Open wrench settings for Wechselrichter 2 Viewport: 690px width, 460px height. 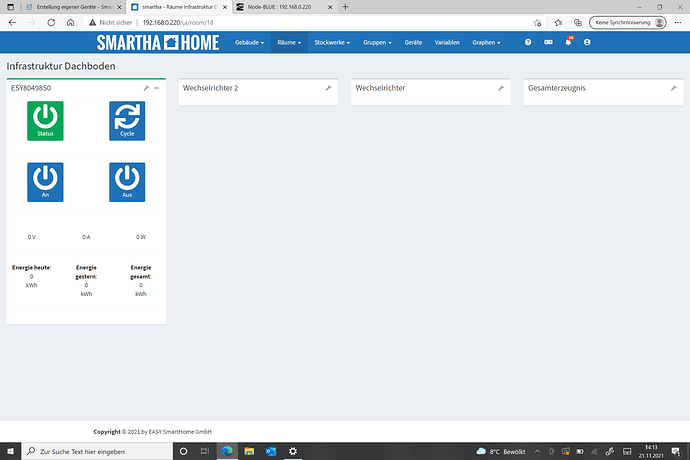point(329,88)
